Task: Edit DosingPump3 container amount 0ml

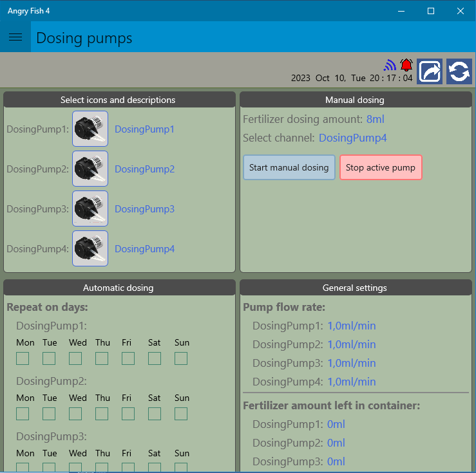Action: [336, 461]
